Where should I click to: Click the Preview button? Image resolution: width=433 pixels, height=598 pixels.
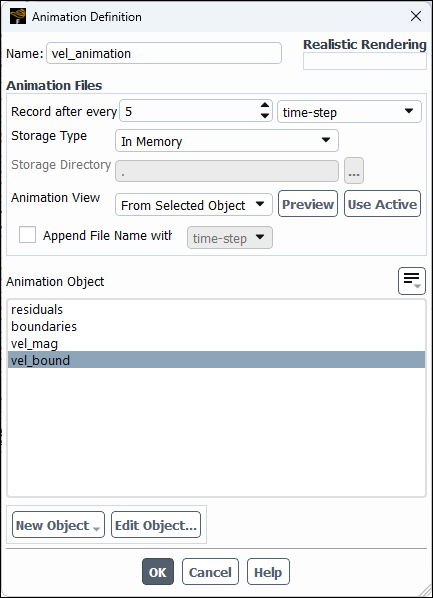[308, 204]
